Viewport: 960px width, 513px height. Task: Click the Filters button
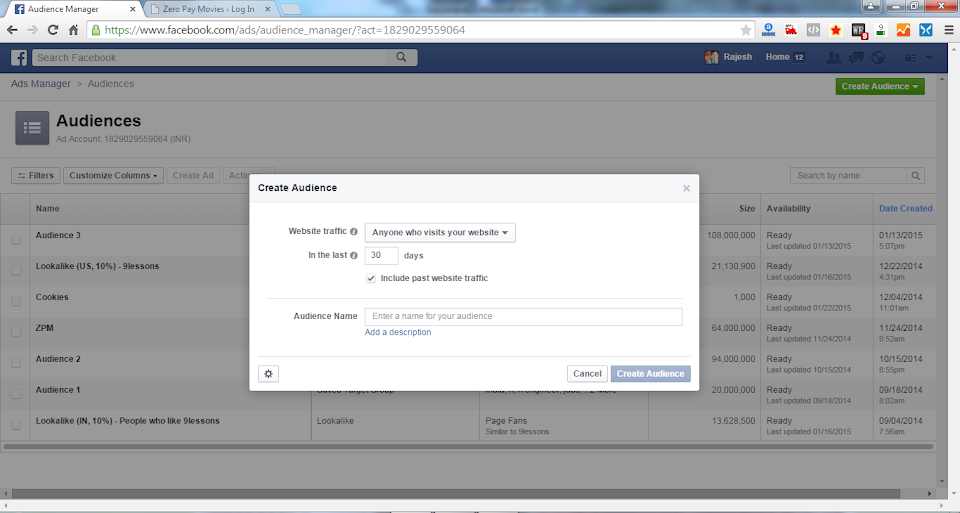point(36,175)
